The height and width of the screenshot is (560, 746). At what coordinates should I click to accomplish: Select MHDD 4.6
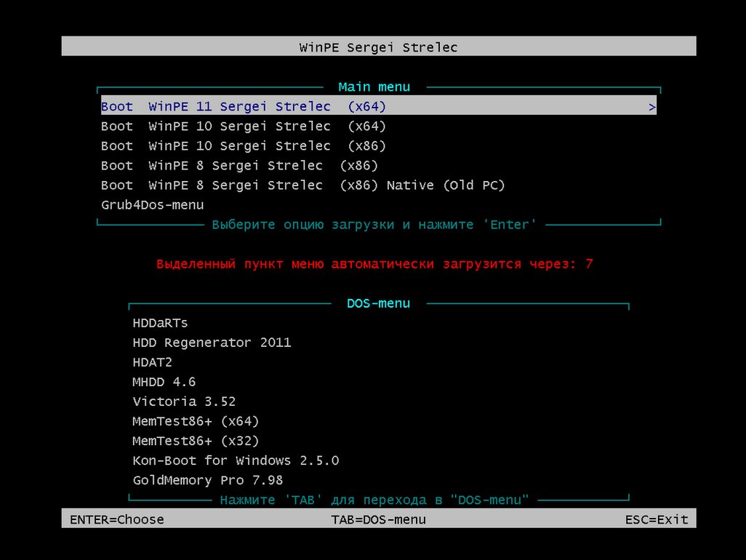pos(164,382)
